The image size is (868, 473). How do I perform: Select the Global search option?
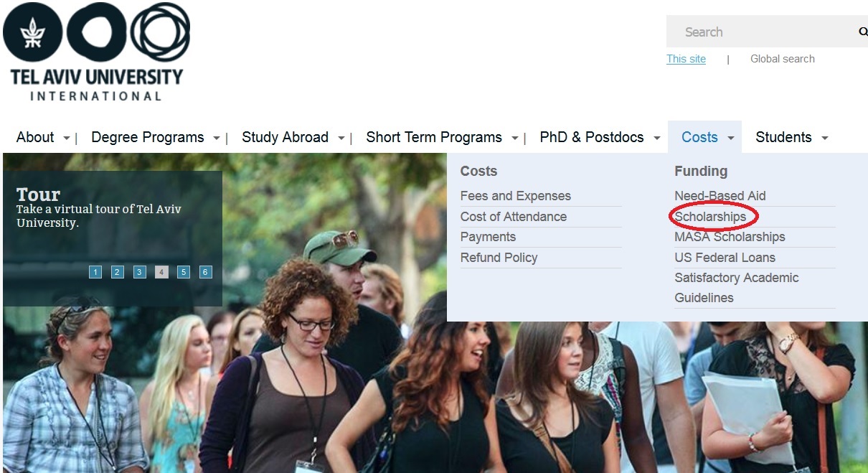tap(783, 59)
